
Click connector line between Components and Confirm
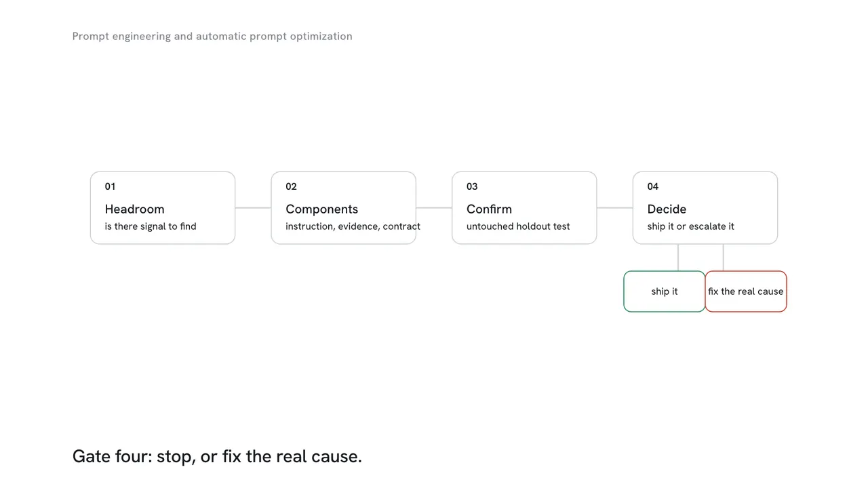(x=434, y=207)
